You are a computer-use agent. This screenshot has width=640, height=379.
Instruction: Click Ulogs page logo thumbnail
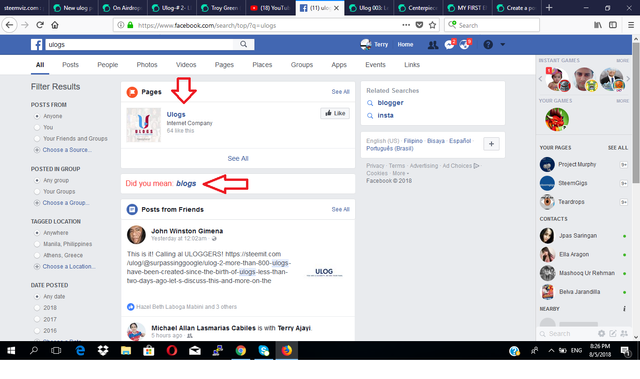(x=144, y=125)
